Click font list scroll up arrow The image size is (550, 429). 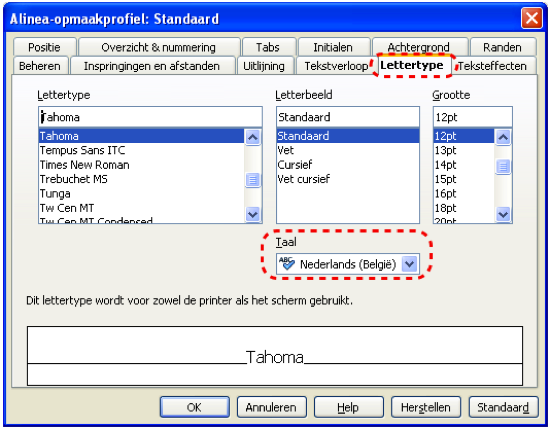pos(253,137)
